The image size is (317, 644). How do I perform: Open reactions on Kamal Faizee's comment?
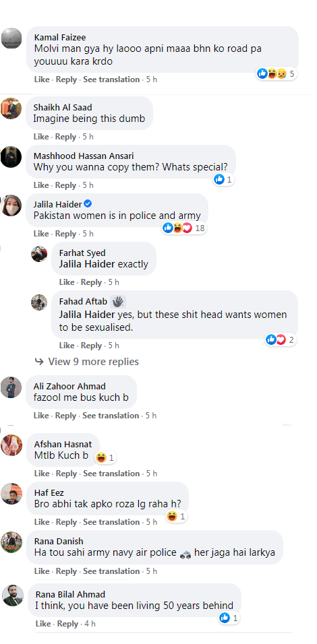pos(277,74)
